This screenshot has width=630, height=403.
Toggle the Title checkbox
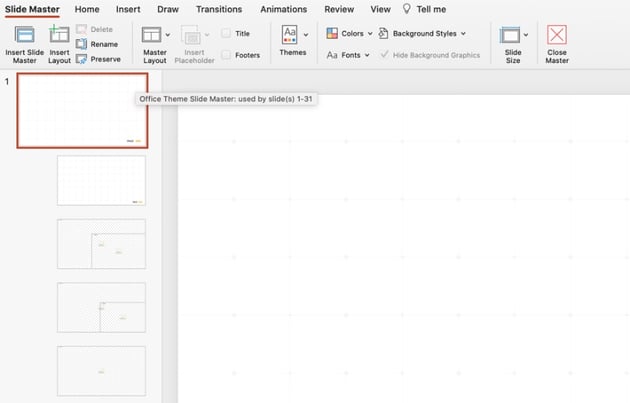click(226, 33)
